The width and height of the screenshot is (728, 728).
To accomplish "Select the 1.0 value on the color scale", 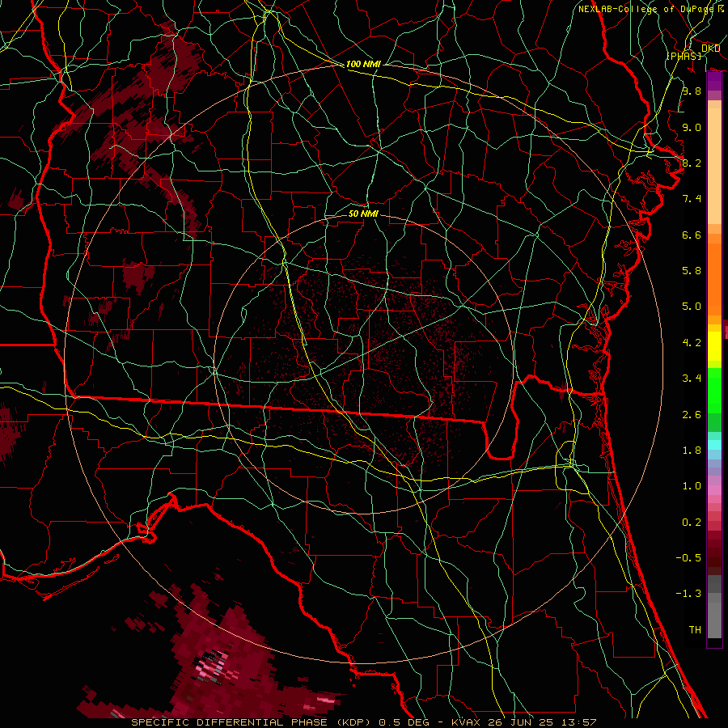I will (692, 486).
